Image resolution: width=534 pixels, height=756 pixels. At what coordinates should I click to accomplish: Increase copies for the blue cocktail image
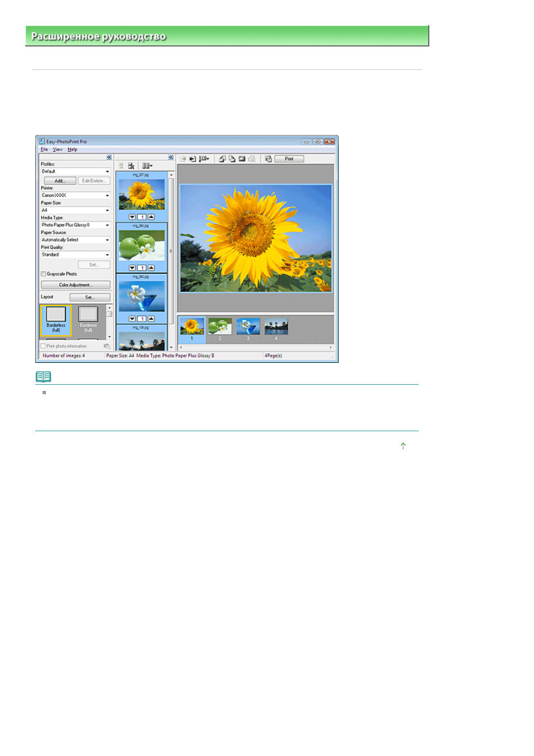pyautogui.click(x=151, y=319)
